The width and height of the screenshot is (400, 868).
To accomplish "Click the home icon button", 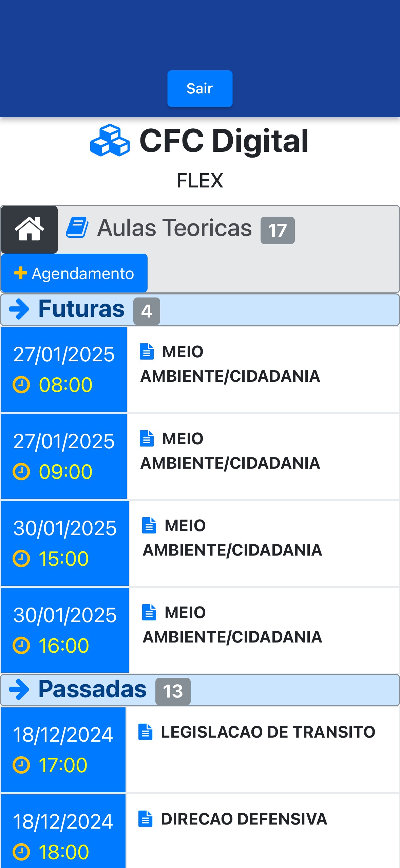I will 29,229.
